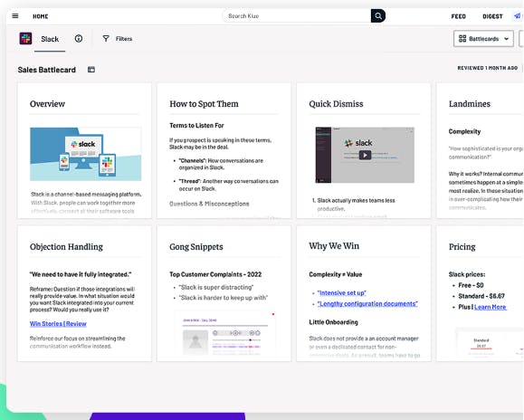Image resolution: width=524 pixels, height=420 pixels.
Task: Open the pricing chart thumbnail
Action: point(491,344)
